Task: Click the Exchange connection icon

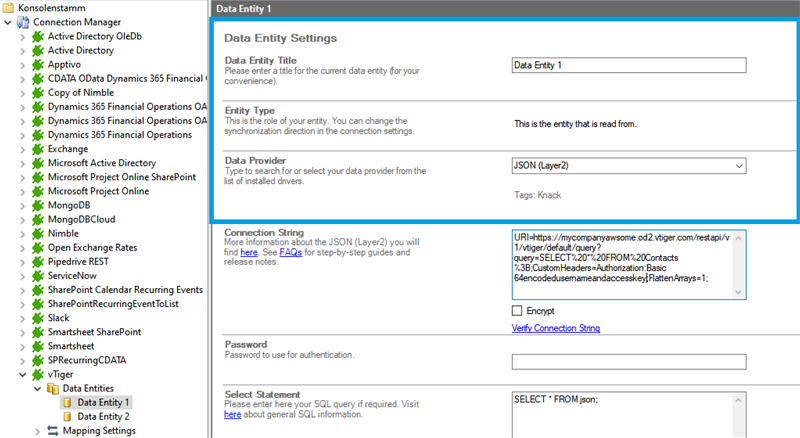Action: 39,149
